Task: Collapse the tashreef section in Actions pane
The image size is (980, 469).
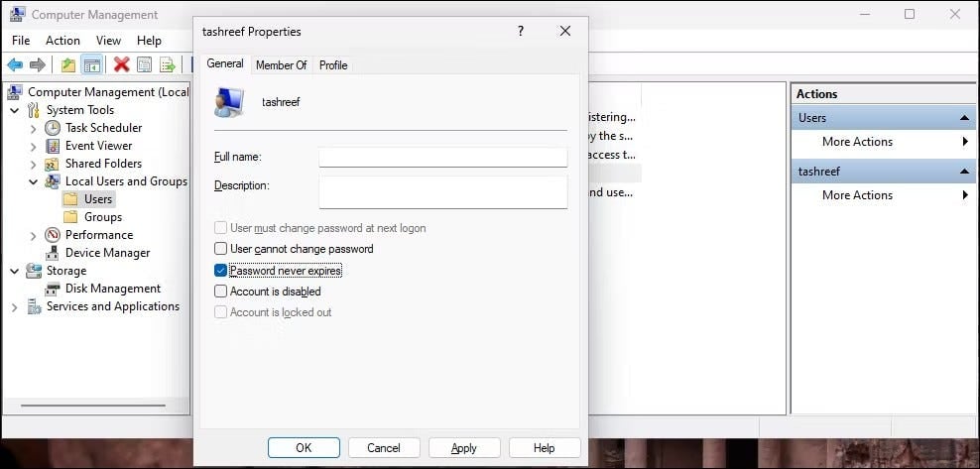Action: coord(965,172)
